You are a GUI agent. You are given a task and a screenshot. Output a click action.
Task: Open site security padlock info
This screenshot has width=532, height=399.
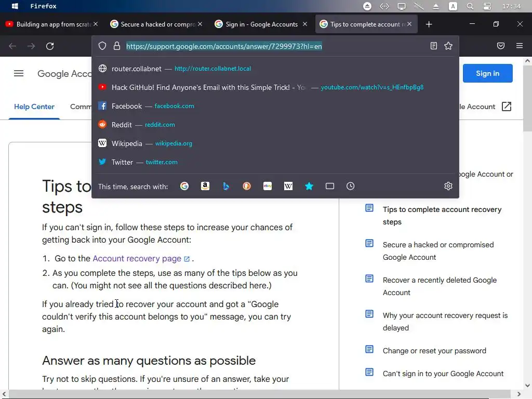(117, 46)
